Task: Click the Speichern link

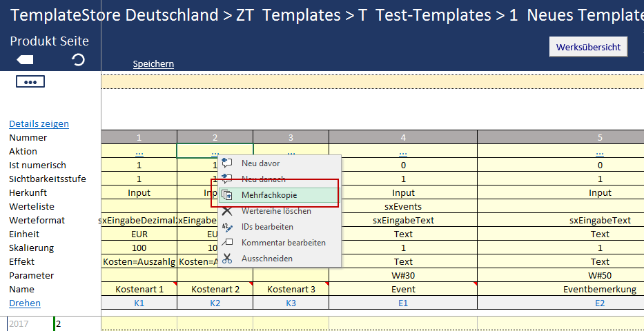Action: pyautogui.click(x=153, y=64)
